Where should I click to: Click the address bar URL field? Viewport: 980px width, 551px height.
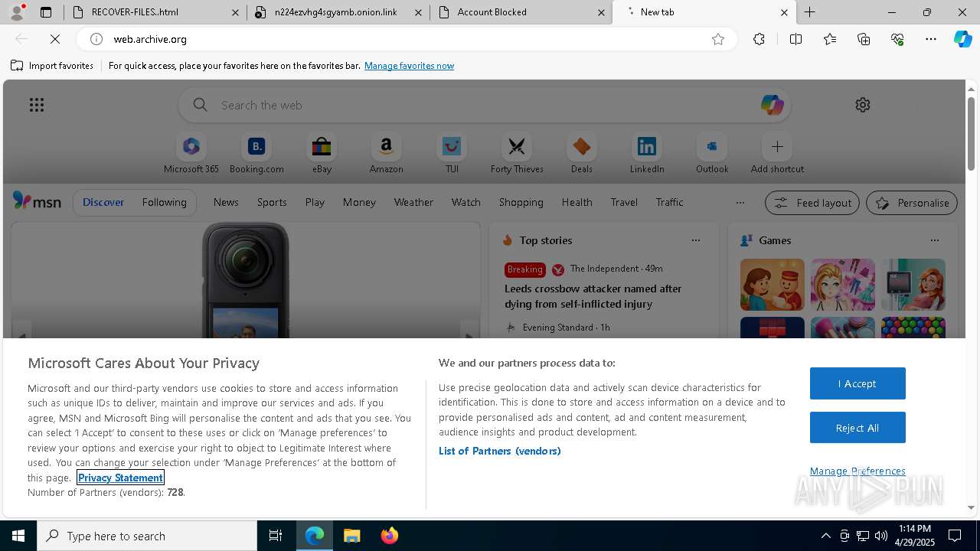[x=406, y=39]
